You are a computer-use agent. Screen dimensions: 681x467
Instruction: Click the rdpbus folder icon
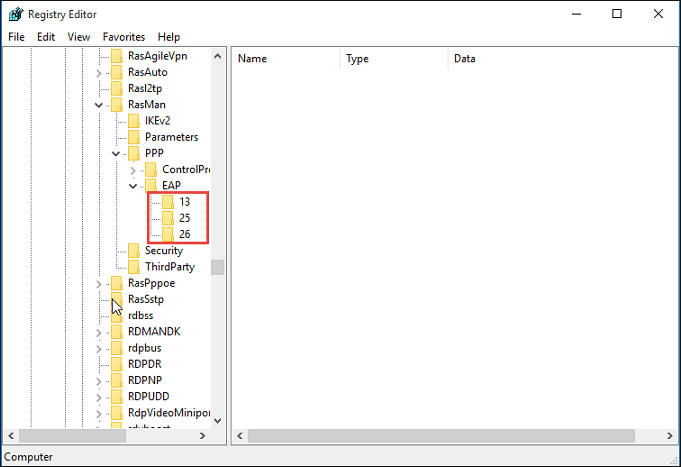pyautogui.click(x=116, y=348)
